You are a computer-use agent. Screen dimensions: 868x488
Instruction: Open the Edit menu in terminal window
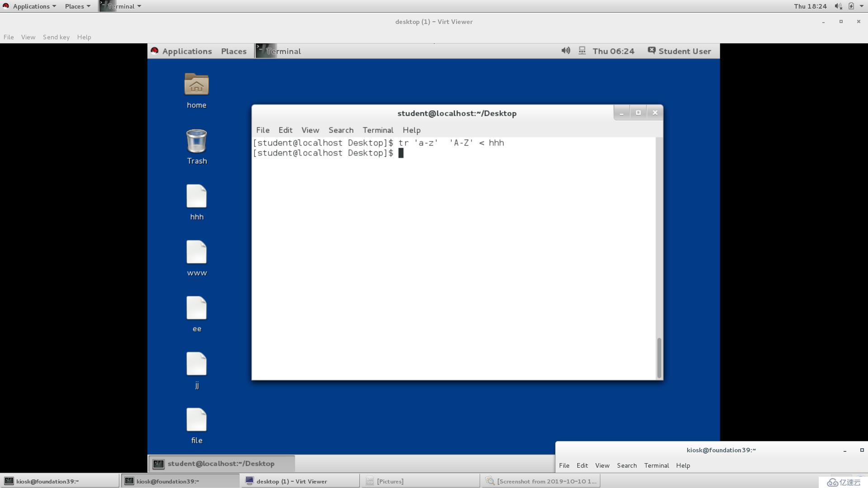284,130
